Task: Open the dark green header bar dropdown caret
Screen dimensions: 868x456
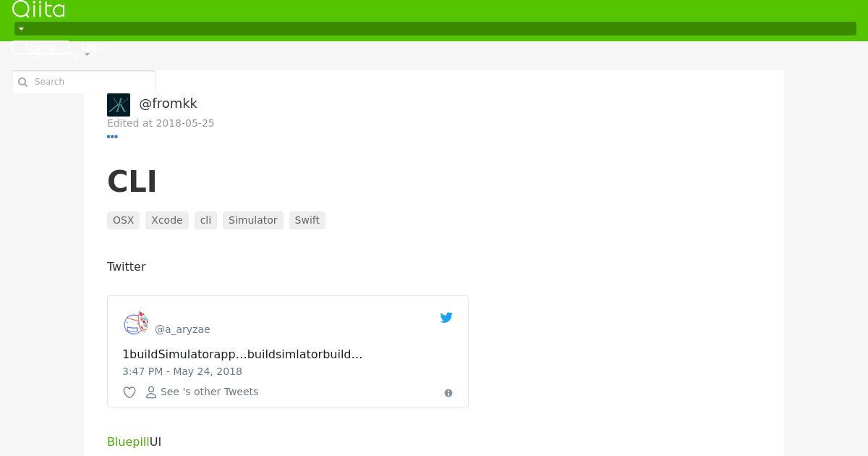Action: tap(21, 29)
